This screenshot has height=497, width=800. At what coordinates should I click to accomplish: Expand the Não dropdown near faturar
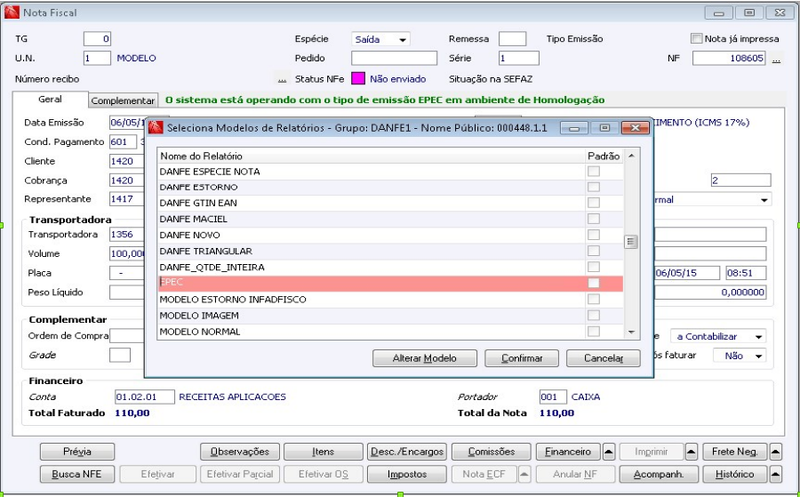point(739,356)
